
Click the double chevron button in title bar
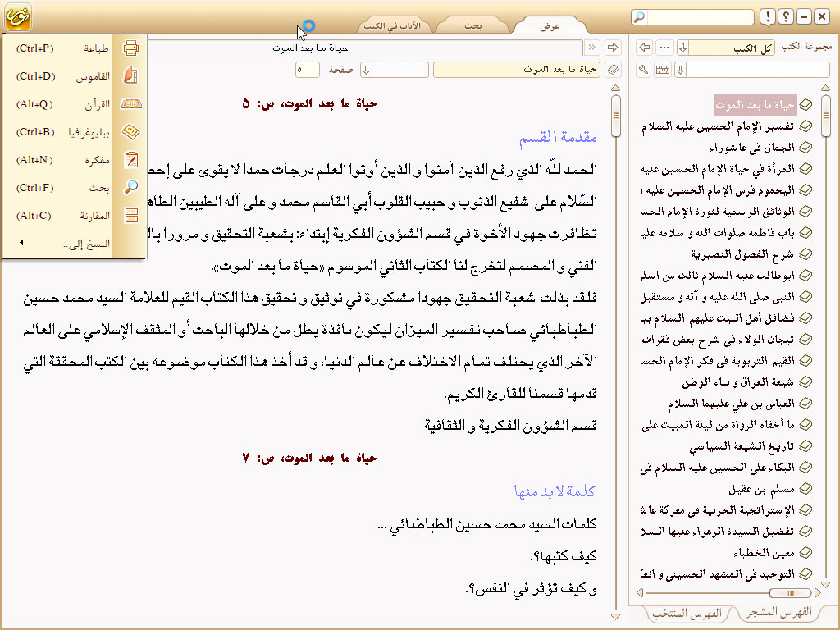tap(591, 48)
